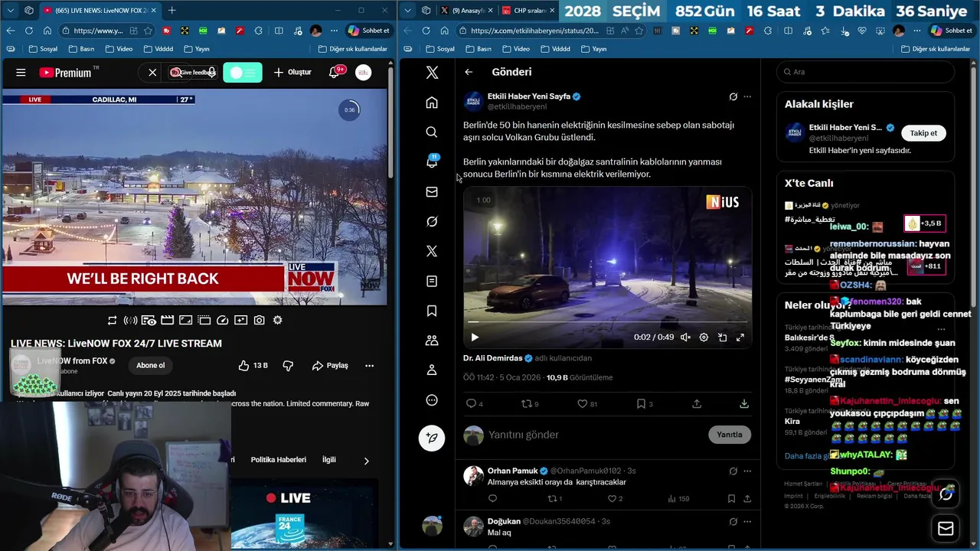Open communities icon in X sidebar
The width and height of the screenshot is (980, 551).
click(x=432, y=341)
